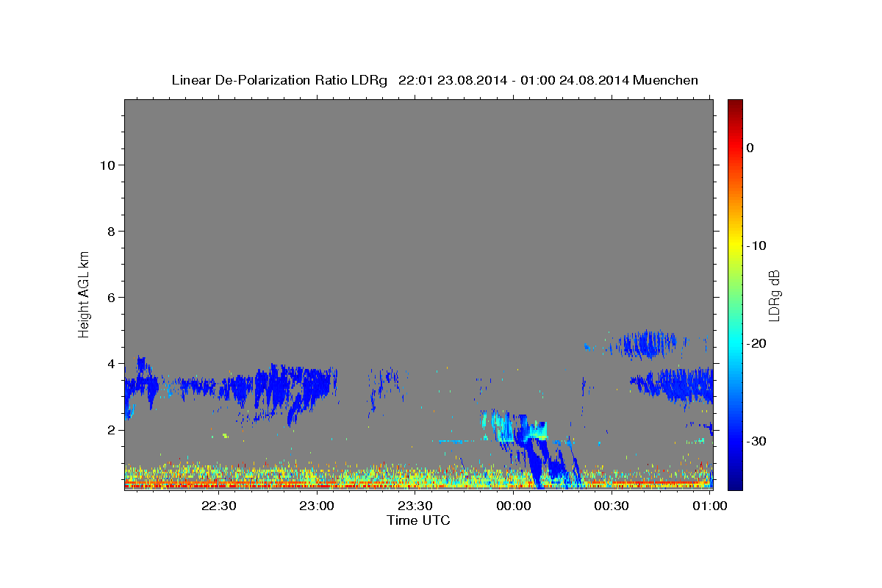Click the height tick label '8'
The height and width of the screenshot is (588, 882).
[x=111, y=232]
